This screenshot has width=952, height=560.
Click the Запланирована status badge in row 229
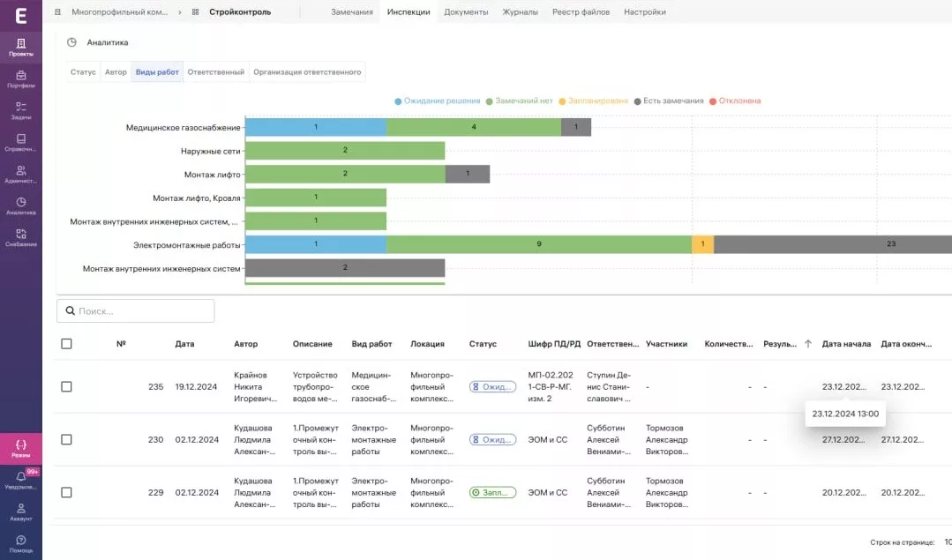(x=492, y=492)
